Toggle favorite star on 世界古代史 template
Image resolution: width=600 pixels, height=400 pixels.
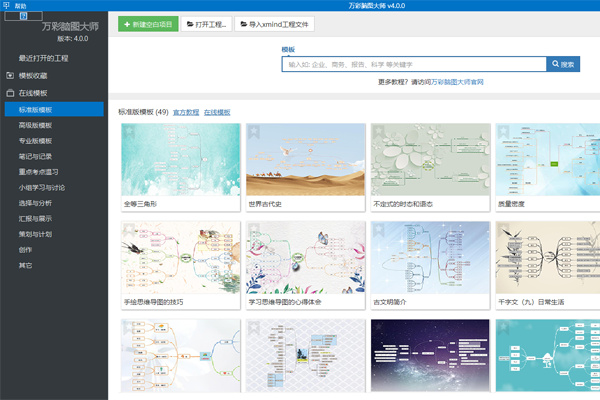(253, 131)
